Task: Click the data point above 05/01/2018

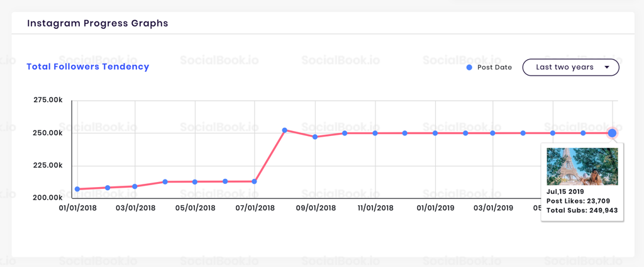Action: (x=195, y=182)
